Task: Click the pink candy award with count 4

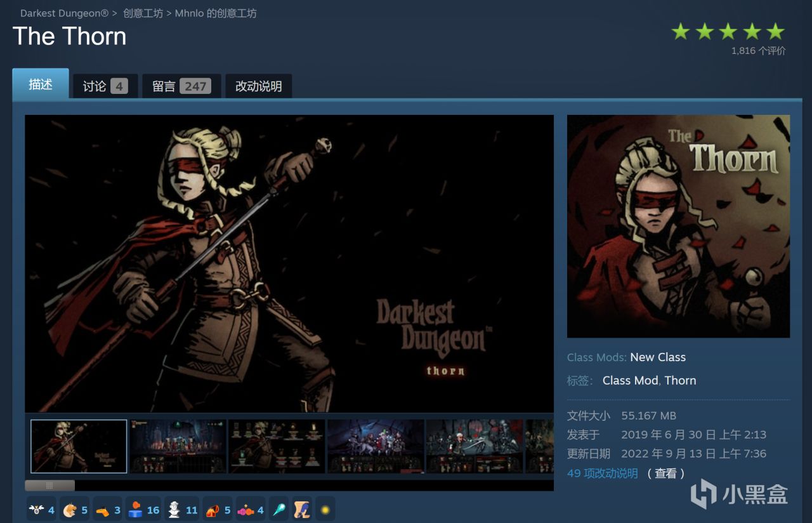Action: click(x=251, y=510)
